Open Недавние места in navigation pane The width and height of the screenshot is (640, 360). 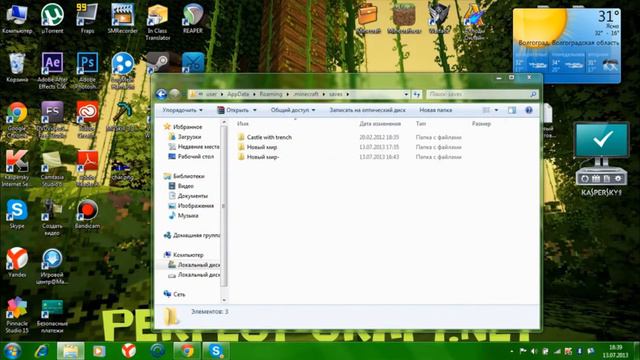194,147
